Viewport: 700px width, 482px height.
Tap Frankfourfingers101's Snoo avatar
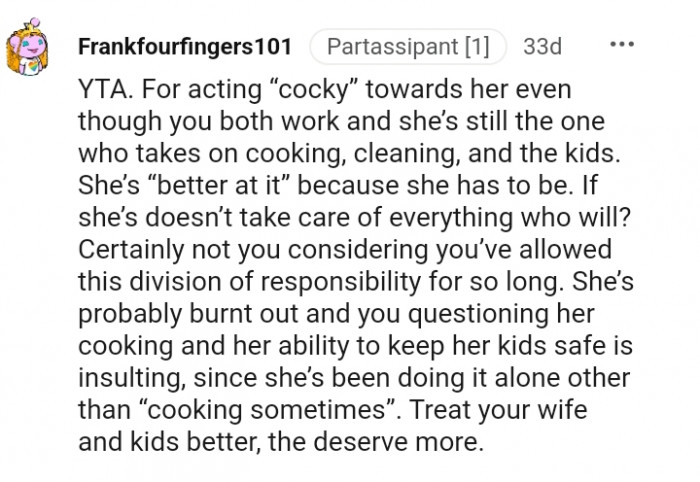click(27, 47)
